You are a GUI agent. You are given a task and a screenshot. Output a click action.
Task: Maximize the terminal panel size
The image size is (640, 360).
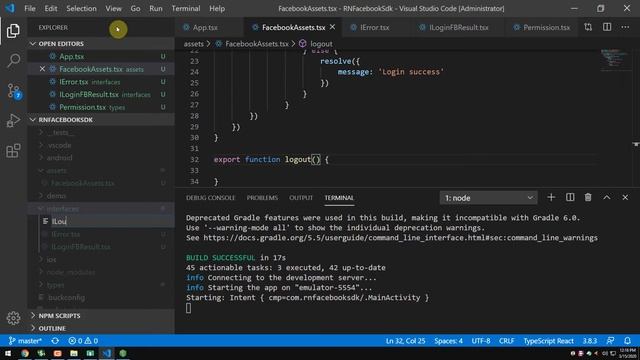607,198
